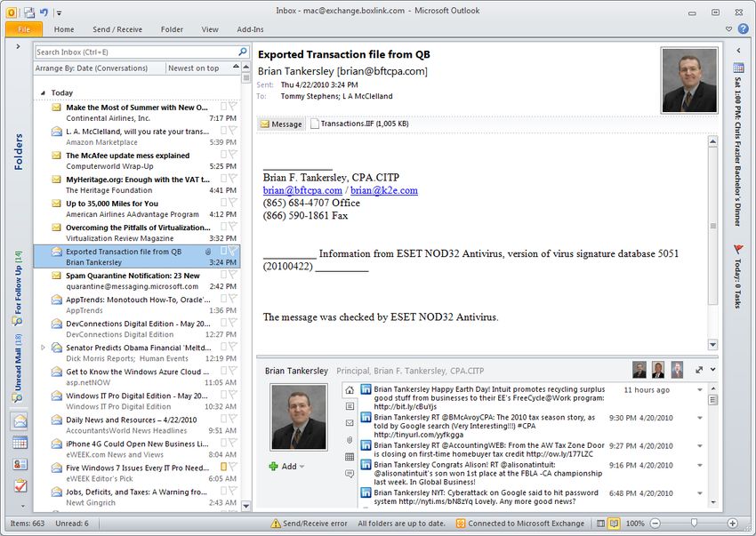Expand the Folders navigation pane chevron
Image resolution: width=756 pixels, height=536 pixels.
tap(19, 47)
